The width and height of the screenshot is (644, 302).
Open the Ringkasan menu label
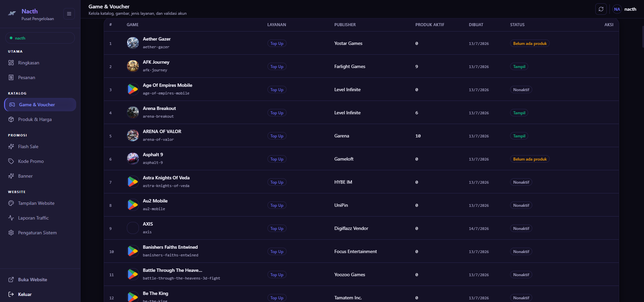[x=29, y=63]
